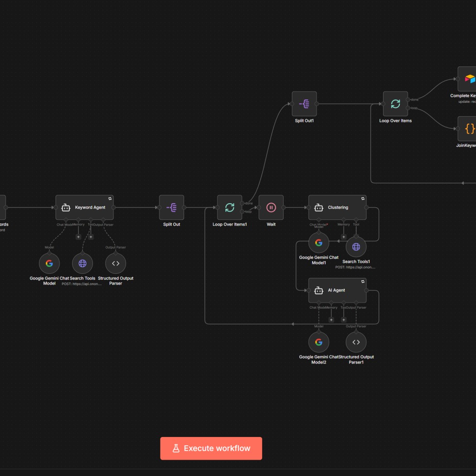Select the Loop Over Items1 node
This screenshot has height=476, width=476.
pos(230,207)
